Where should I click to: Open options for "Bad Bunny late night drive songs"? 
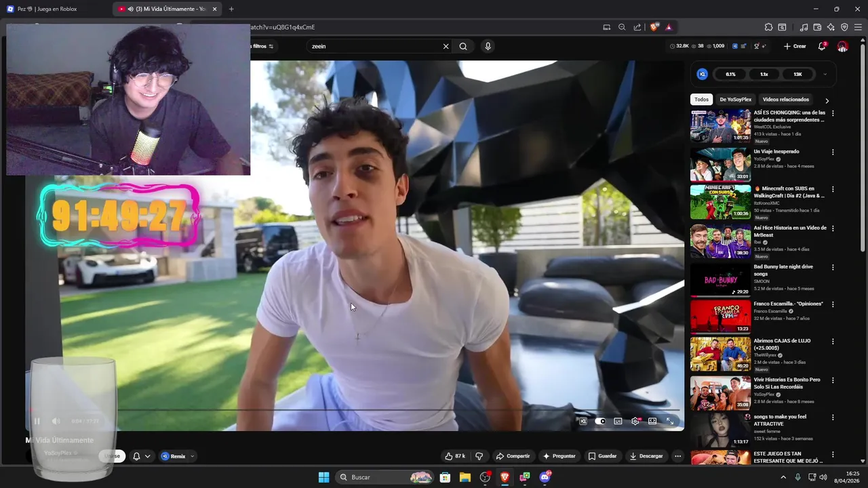point(833,268)
